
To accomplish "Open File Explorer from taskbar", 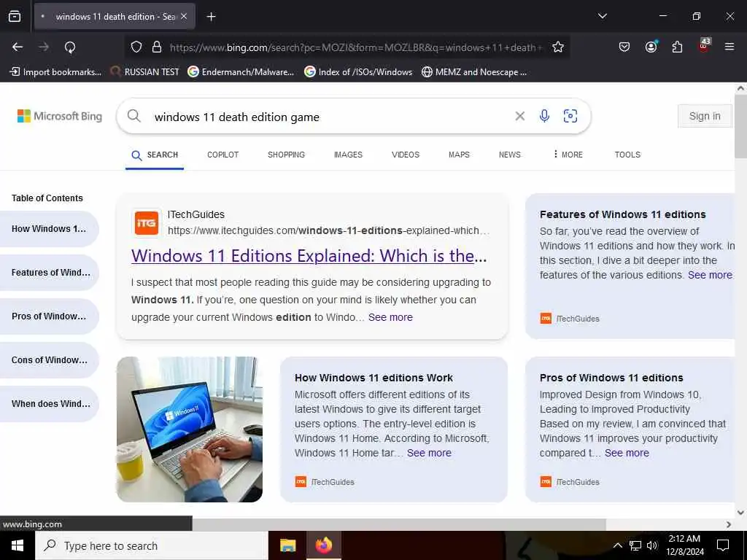I will [287, 545].
